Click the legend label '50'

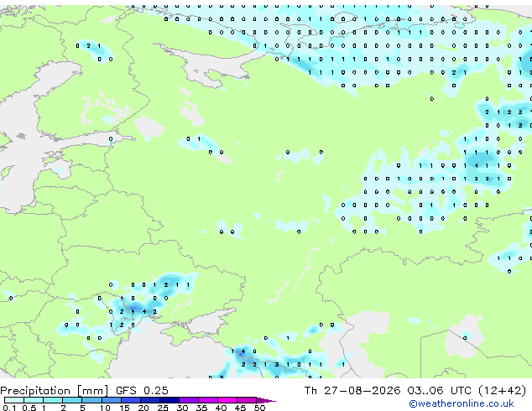point(259,408)
